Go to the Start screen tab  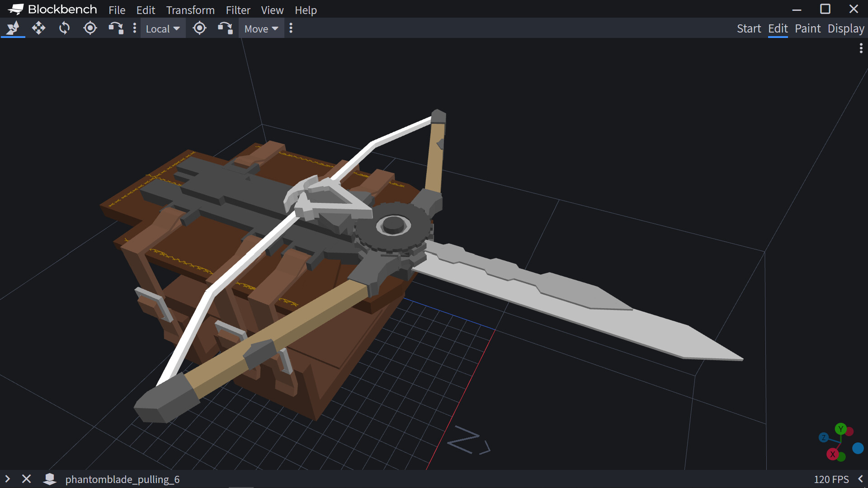click(749, 28)
